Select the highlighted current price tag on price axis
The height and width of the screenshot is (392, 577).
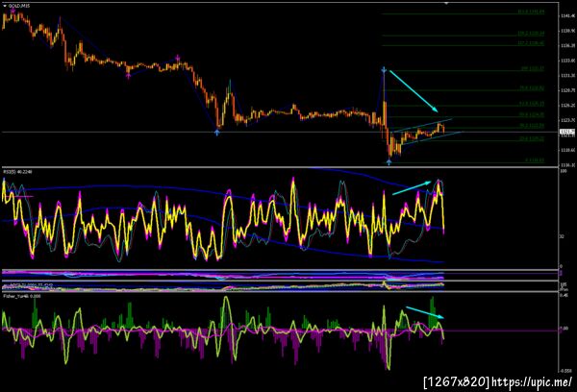[566, 132]
